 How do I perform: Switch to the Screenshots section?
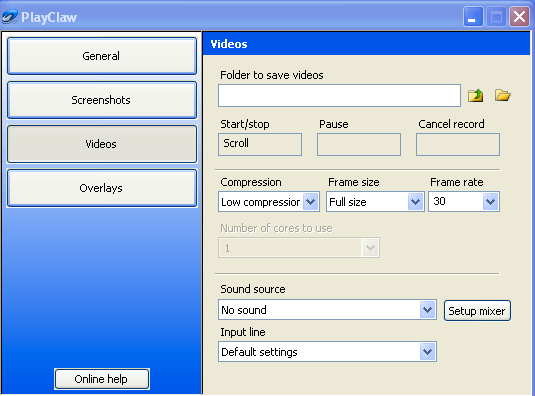coord(102,100)
